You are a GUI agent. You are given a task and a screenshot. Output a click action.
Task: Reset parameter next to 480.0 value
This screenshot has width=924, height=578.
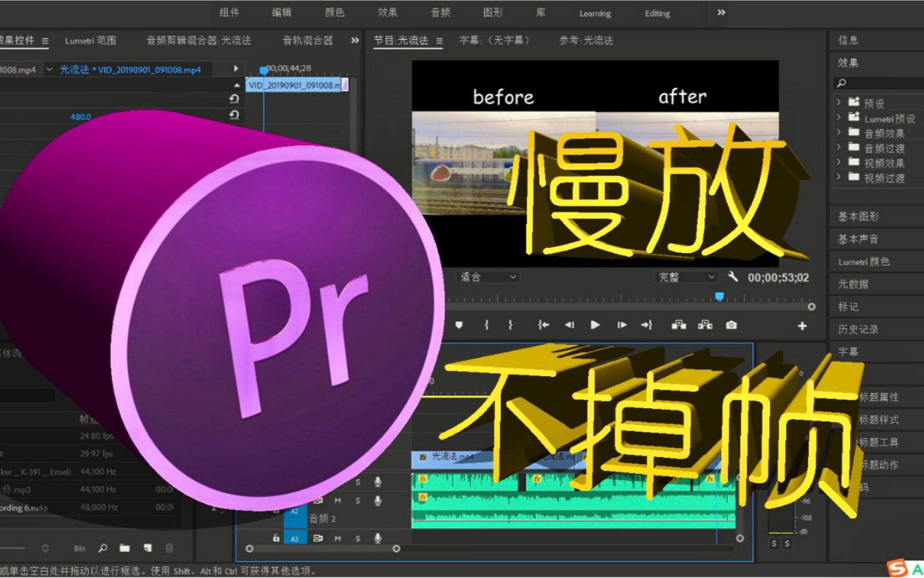(234, 115)
